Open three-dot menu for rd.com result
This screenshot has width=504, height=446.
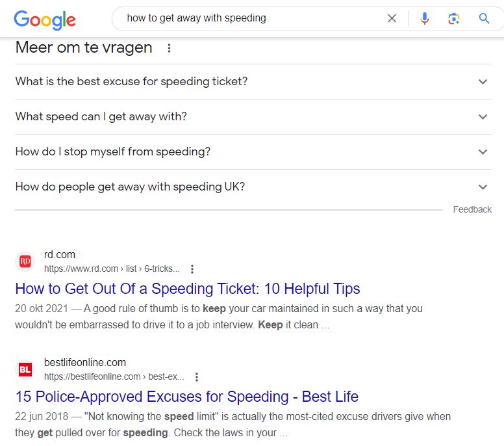(192, 269)
